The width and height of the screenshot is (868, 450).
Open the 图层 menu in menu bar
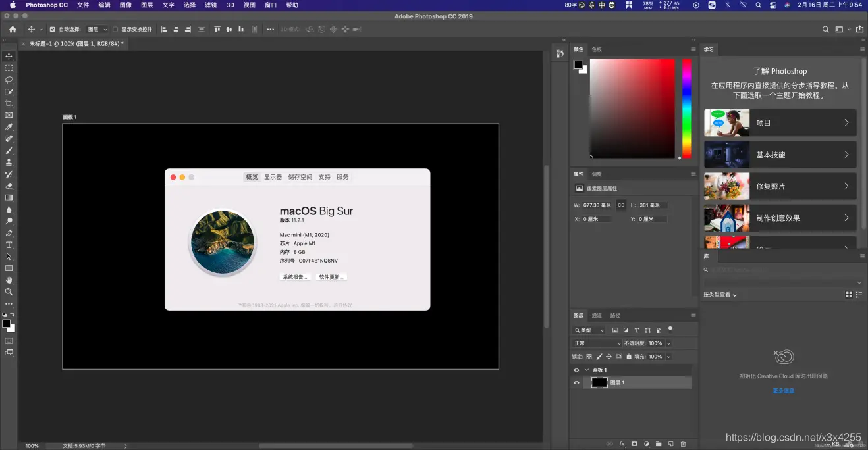(147, 5)
